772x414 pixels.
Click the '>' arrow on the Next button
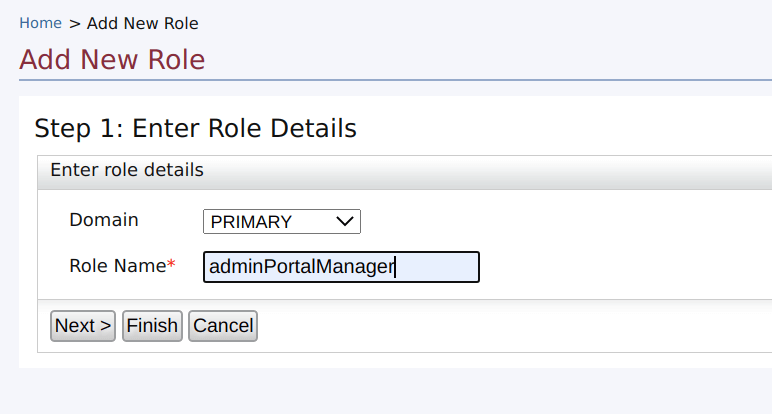tap(104, 326)
